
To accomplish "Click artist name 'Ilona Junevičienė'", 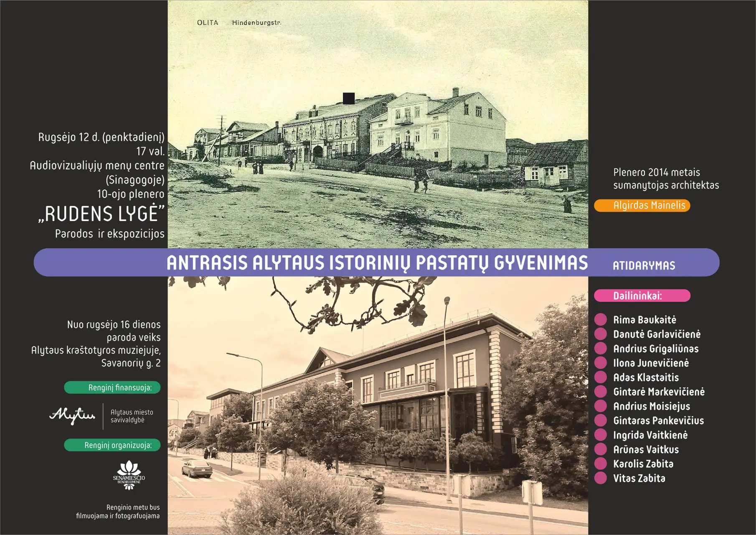I will (x=651, y=363).
